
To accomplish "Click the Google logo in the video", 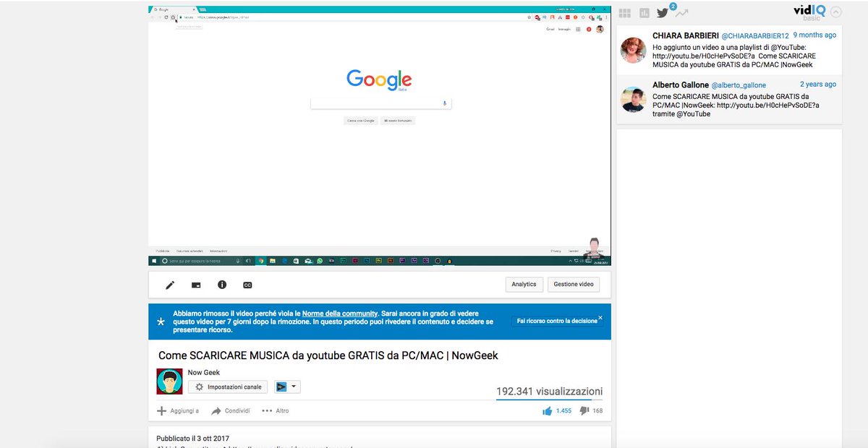I will (x=379, y=79).
